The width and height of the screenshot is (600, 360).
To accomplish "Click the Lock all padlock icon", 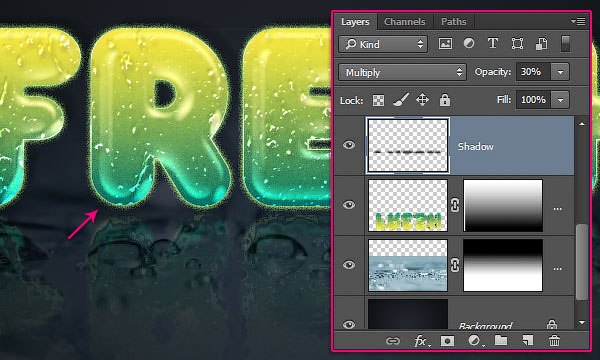I will pyautogui.click(x=445, y=100).
